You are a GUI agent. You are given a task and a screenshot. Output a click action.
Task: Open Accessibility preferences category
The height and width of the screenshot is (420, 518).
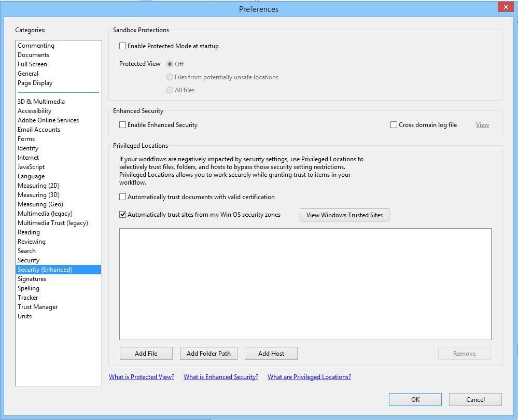click(x=59, y=110)
